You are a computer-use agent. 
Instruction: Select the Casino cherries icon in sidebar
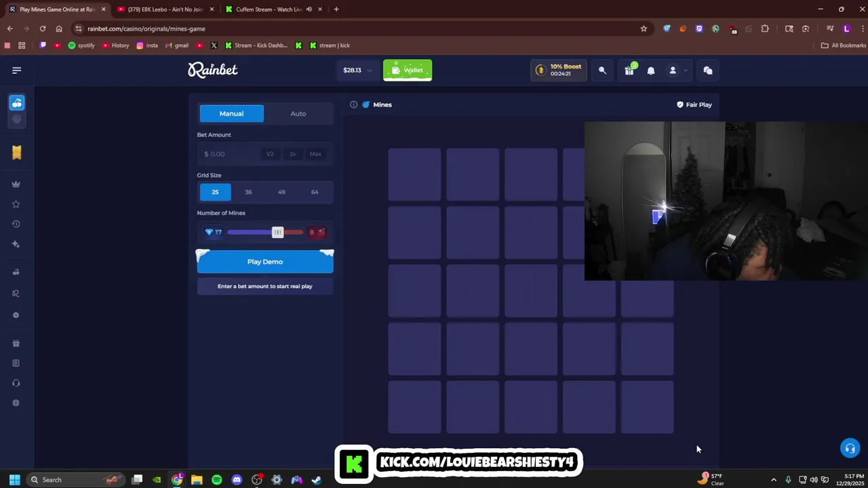[17, 102]
